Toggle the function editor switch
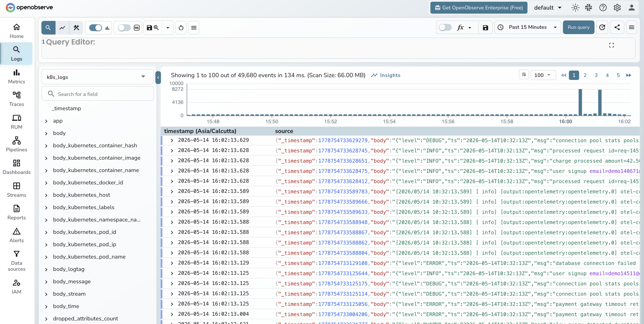The height and width of the screenshot is (324, 644). [x=445, y=27]
